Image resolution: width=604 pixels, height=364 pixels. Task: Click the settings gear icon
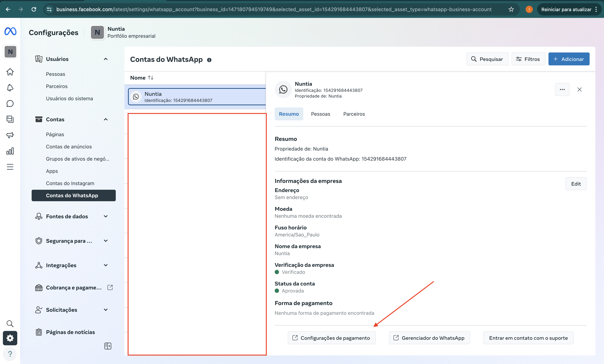point(10,338)
